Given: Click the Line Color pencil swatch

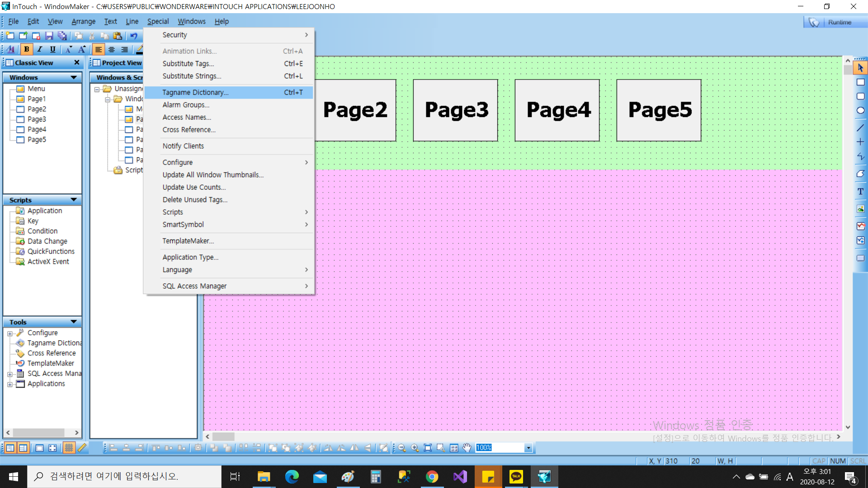Looking at the screenshot, I should point(140,50).
